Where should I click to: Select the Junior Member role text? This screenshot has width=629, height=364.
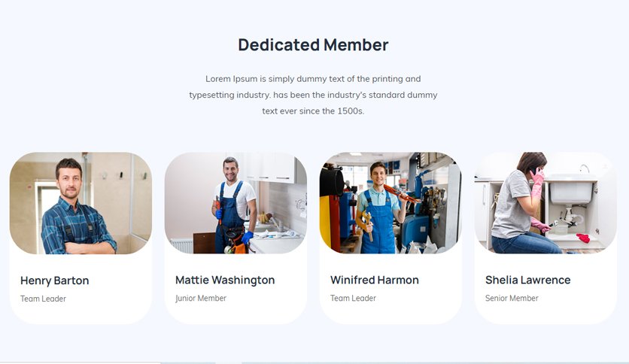click(201, 299)
